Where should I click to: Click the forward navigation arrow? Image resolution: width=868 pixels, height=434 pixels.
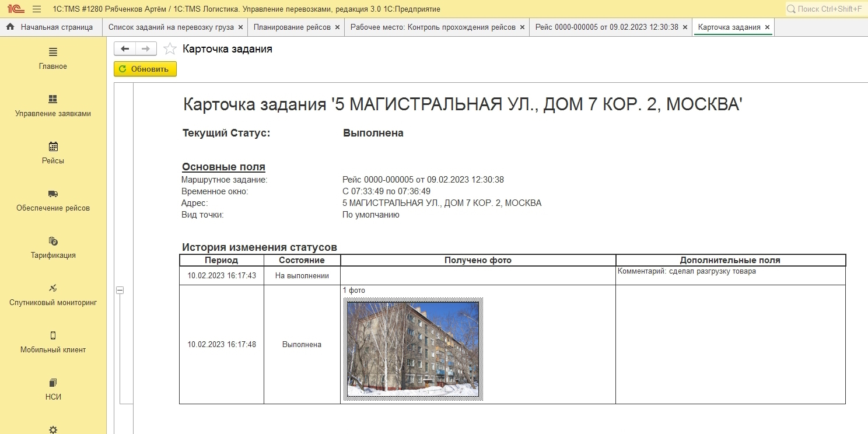tap(146, 49)
